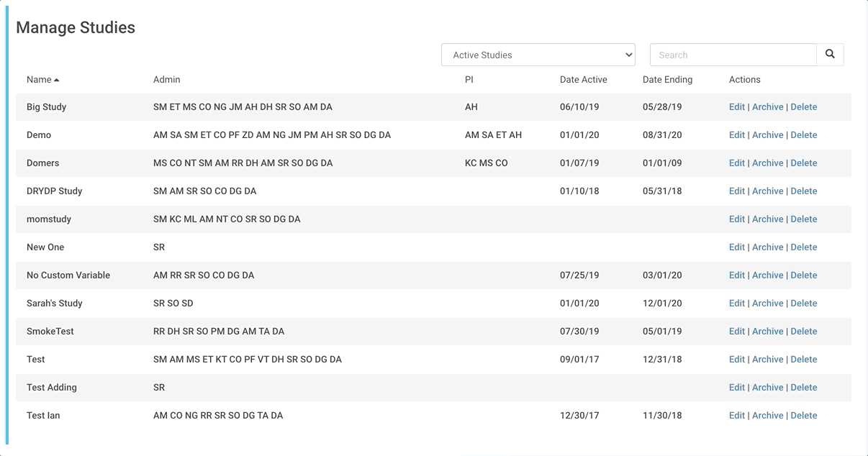868x456 pixels.
Task: Sort studies by the Name column header
Action: [40, 80]
